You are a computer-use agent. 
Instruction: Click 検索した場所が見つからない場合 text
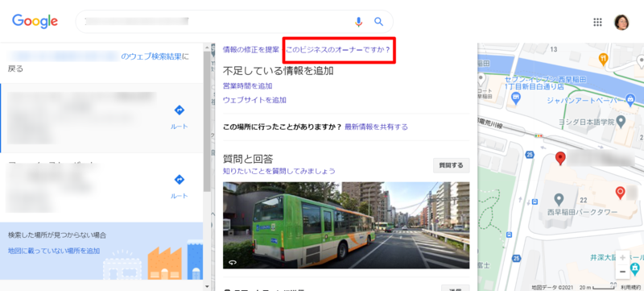[57, 235]
